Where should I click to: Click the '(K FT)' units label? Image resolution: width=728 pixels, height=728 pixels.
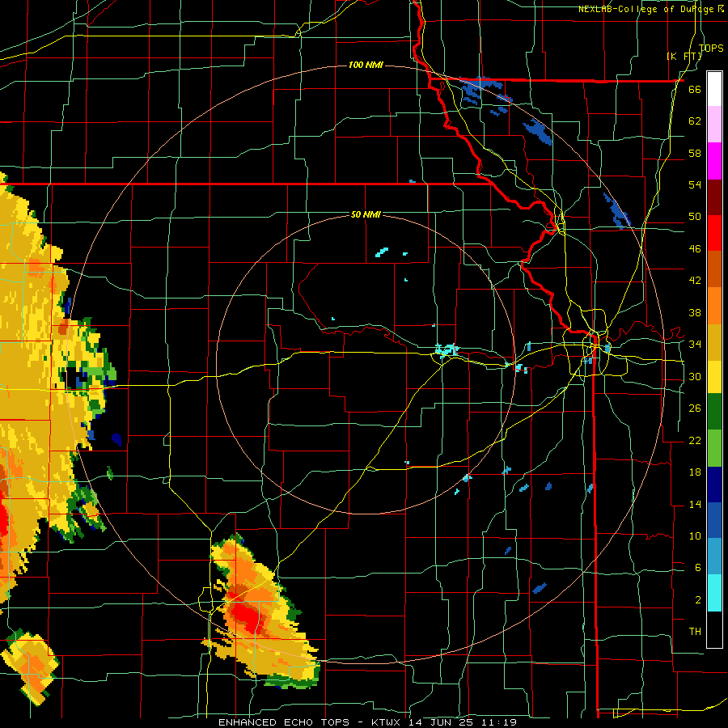coord(684,56)
